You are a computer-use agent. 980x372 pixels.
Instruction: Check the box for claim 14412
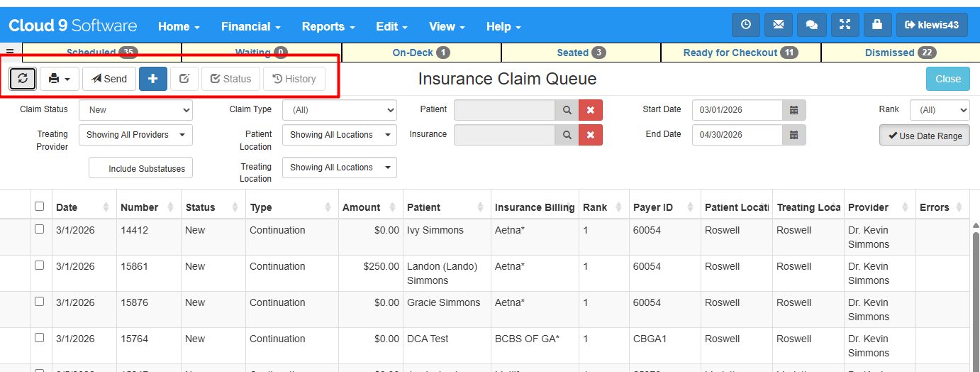pos(40,229)
